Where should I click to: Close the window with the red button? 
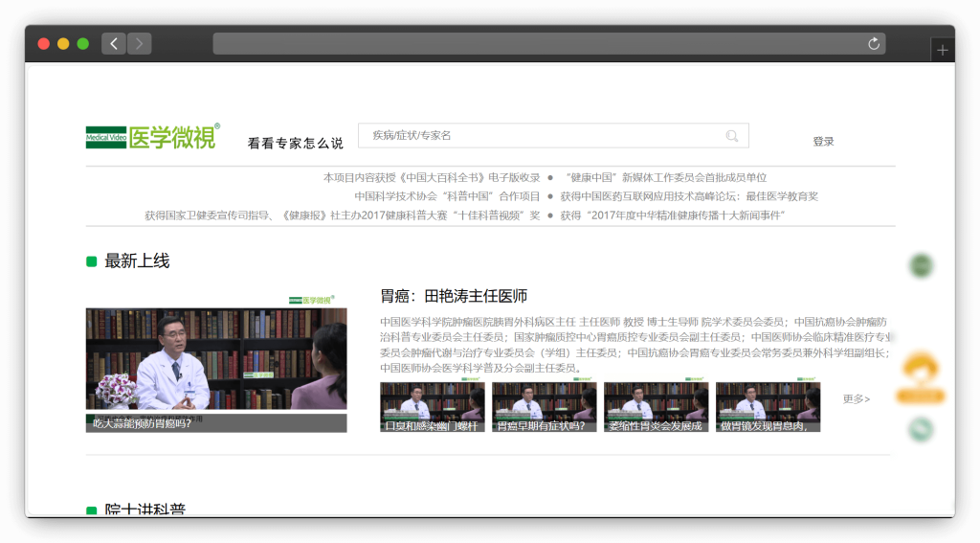click(44, 44)
